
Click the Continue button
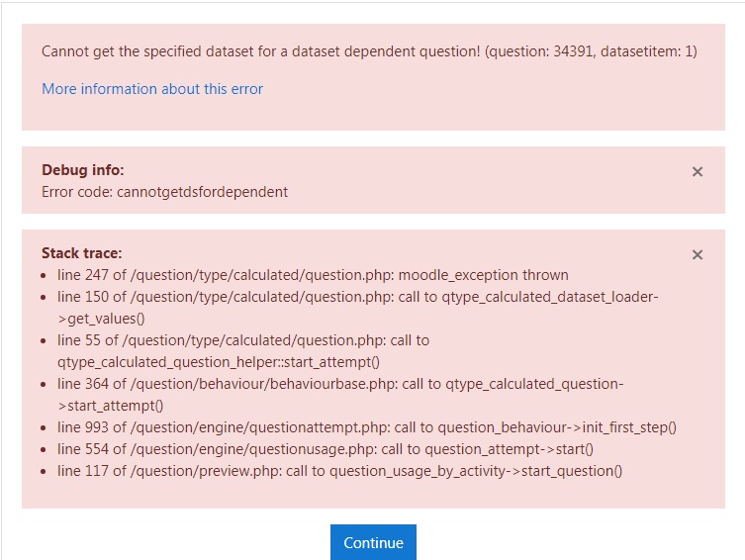tap(373, 542)
